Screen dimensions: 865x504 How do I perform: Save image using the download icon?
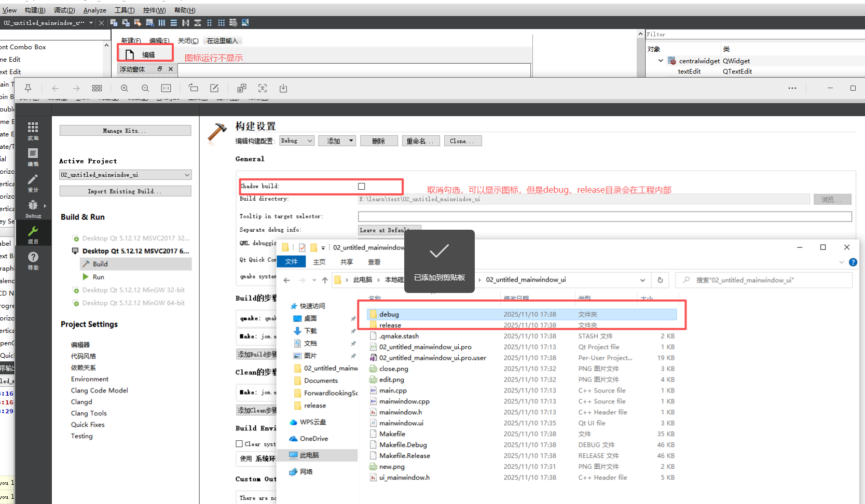(x=283, y=88)
